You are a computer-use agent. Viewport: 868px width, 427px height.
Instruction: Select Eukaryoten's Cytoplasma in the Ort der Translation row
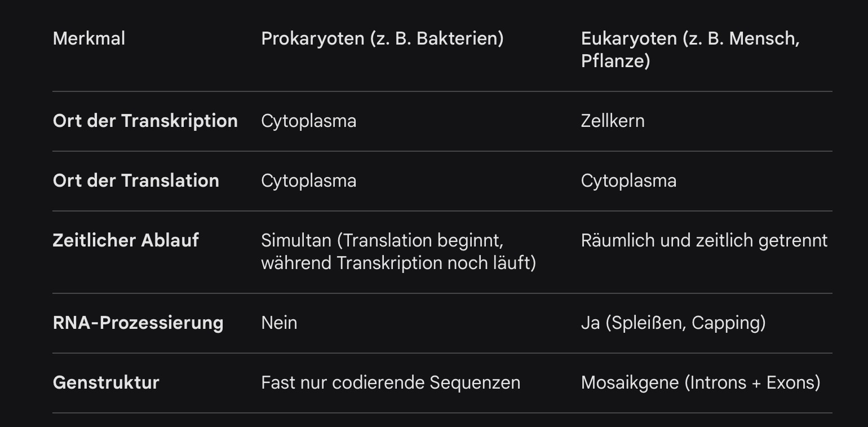click(628, 181)
